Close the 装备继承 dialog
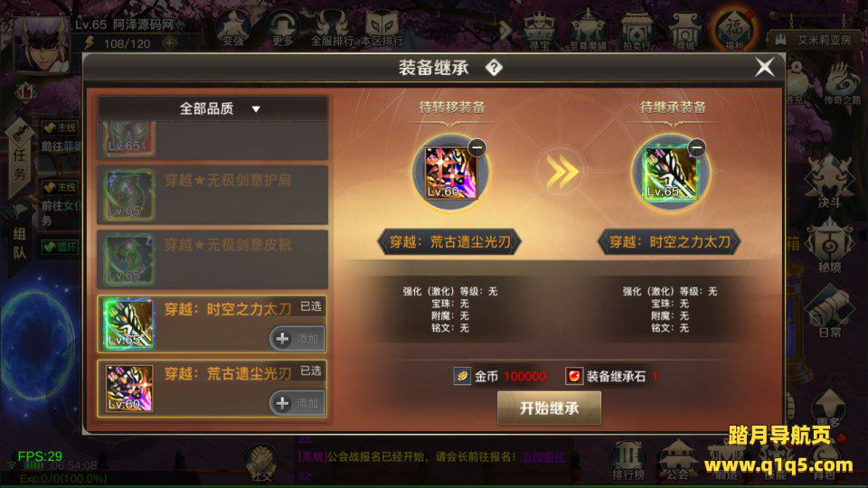Viewport: 868px width, 488px height. pos(765,68)
